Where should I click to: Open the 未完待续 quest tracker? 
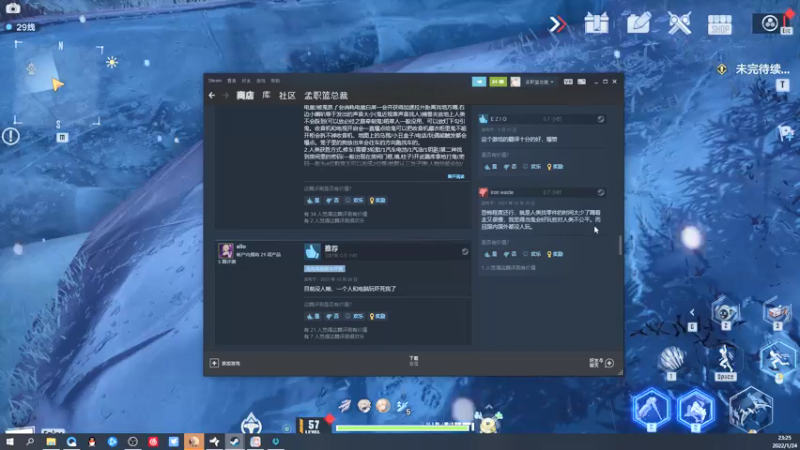pos(762,69)
